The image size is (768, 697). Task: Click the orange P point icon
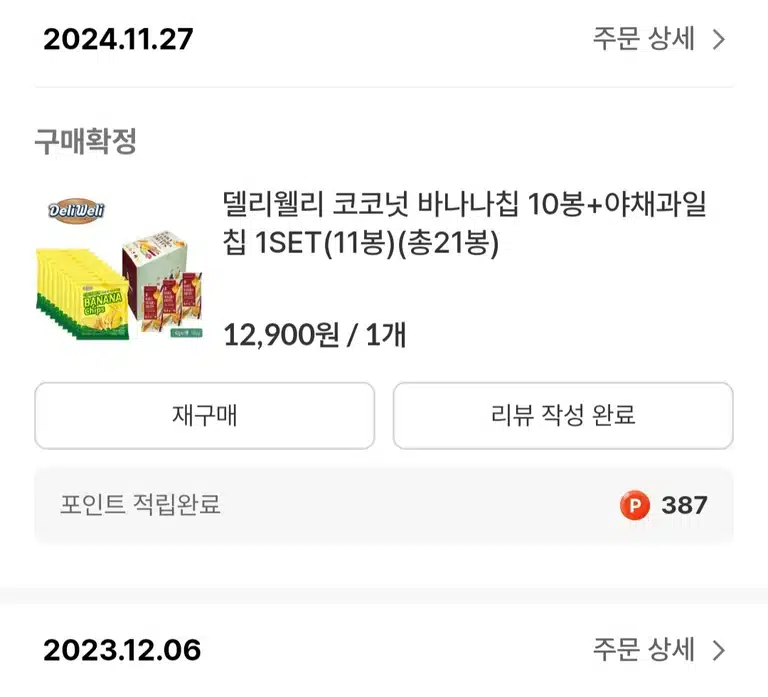pos(635,505)
